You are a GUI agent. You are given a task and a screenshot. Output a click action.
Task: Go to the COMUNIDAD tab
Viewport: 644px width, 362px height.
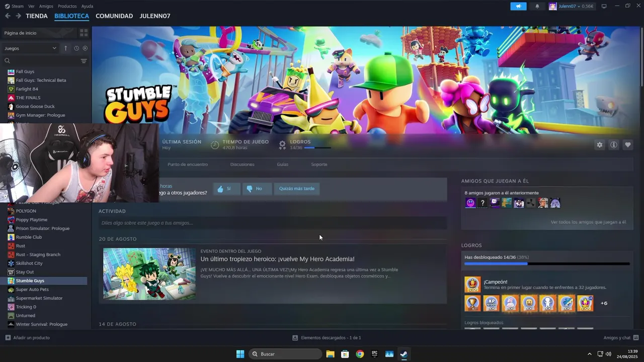(x=114, y=16)
